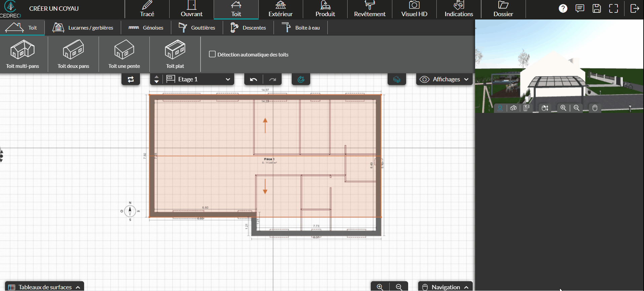This screenshot has height=291, width=644.
Task: Expand the Tableaux de surfaces panel
Action: tap(44, 287)
